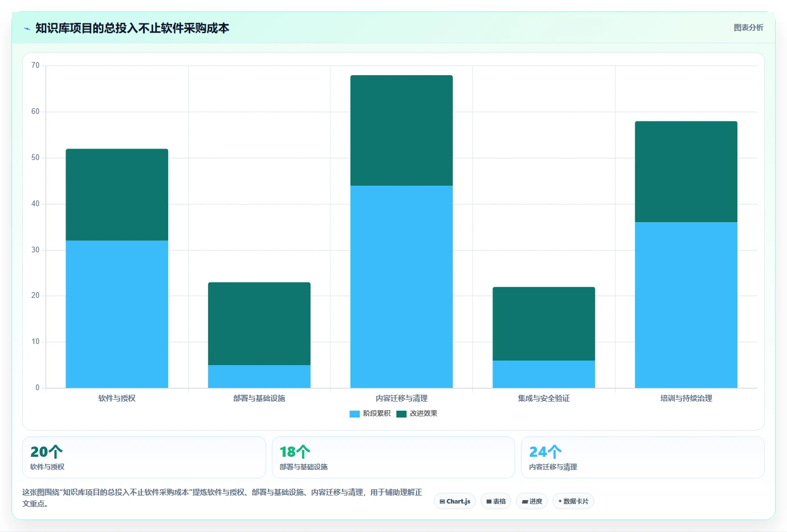The width and height of the screenshot is (787, 532).
Task: Click the blue bar segment for 部署与基础设施
Action: (x=259, y=377)
